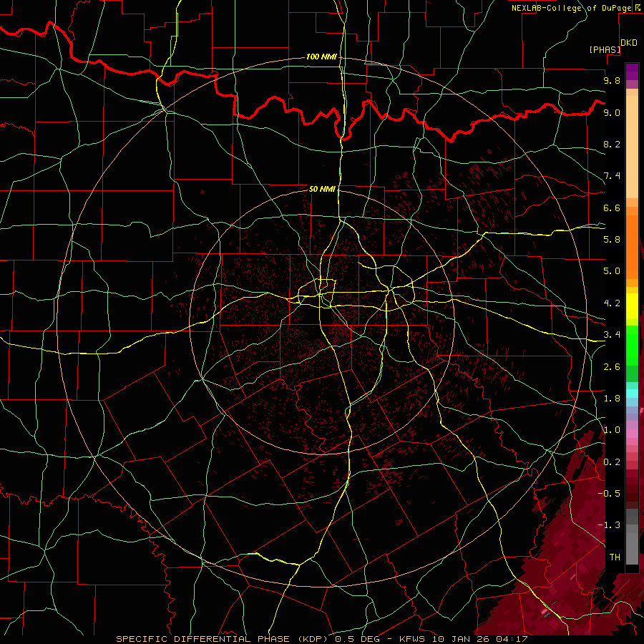Select the cyan segment of the color bar
The image size is (644, 644).
click(632, 393)
